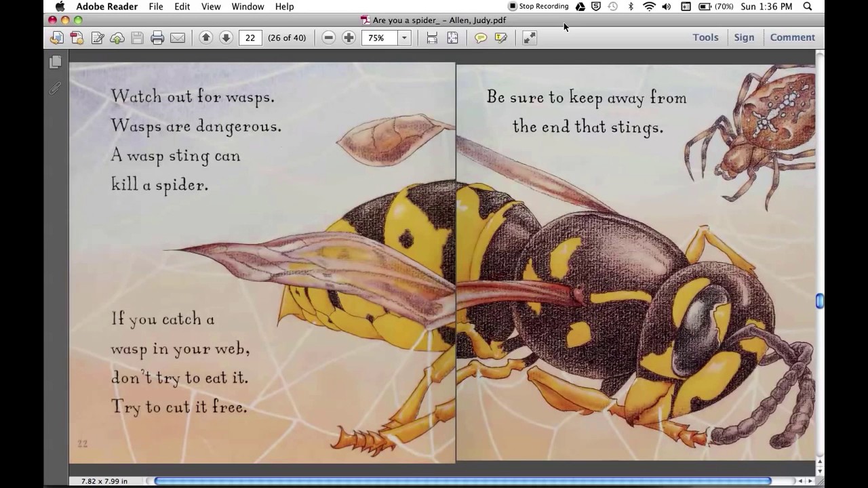Click the horizontal scrollbar right arrow
This screenshot has width=868, height=488.
point(810,481)
